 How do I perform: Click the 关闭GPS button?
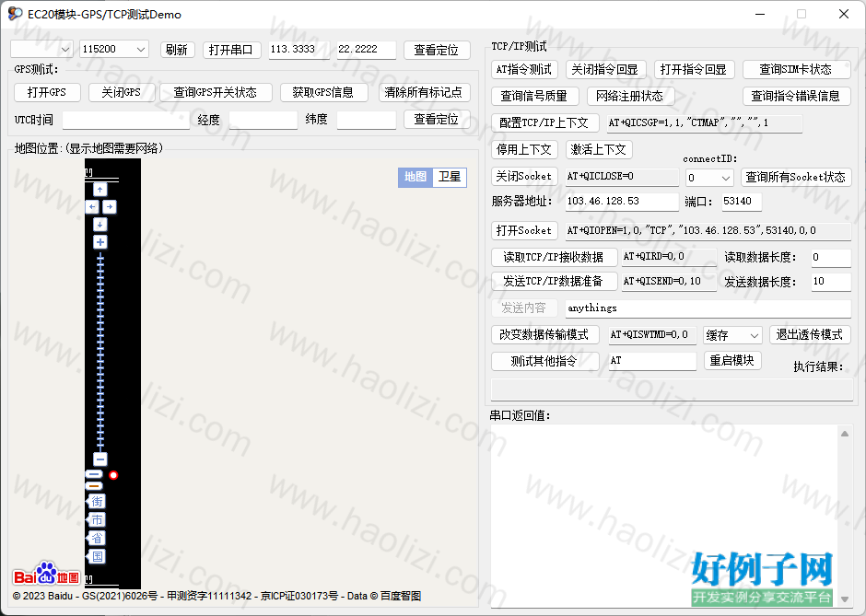point(122,92)
